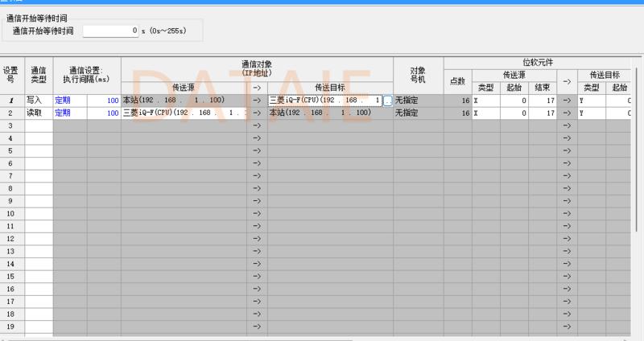Click the 无指定 对象号机 cell in row 2

click(419, 113)
